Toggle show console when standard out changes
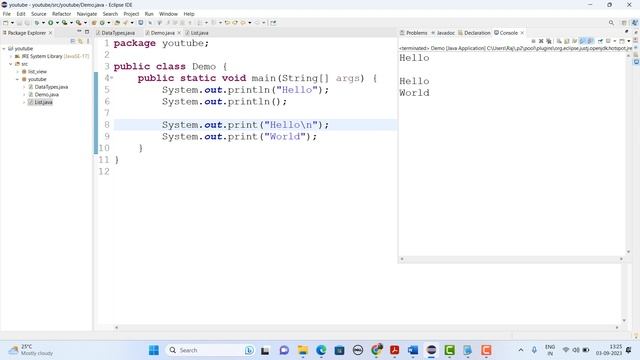Image resolution: width=640 pixels, height=360 pixels. (582, 41)
